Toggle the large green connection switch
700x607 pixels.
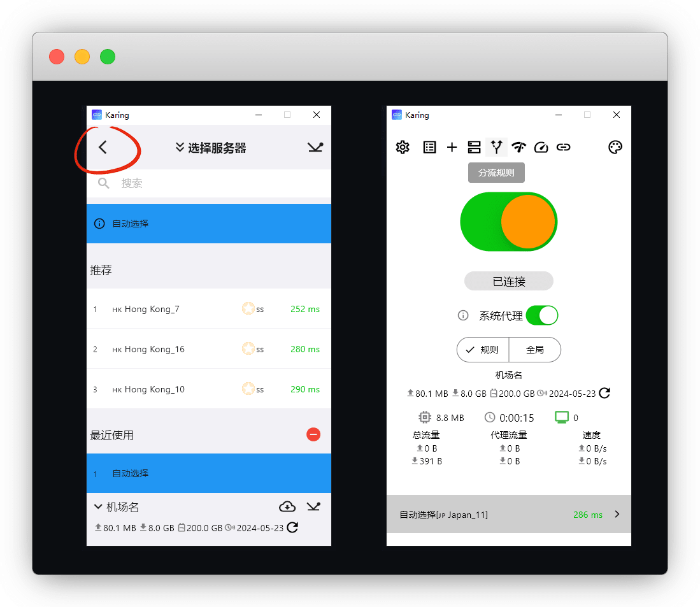[x=508, y=221]
